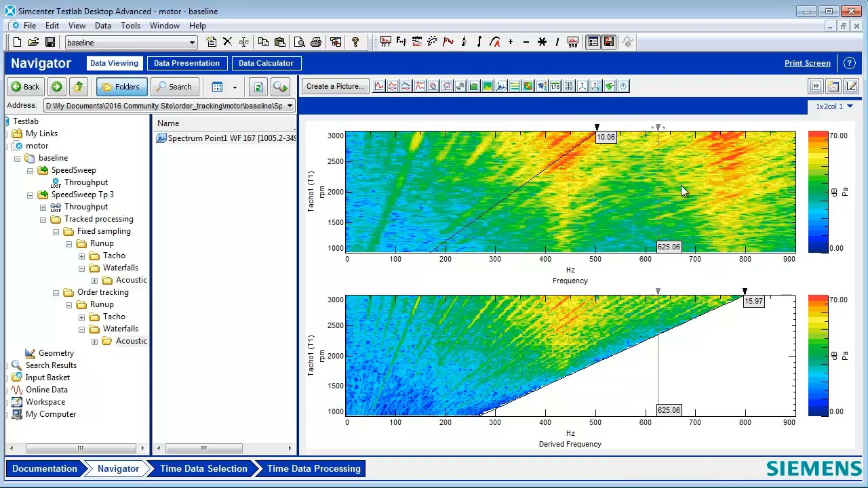
Task: Click the yellow question mark help icon
Action: (x=355, y=42)
